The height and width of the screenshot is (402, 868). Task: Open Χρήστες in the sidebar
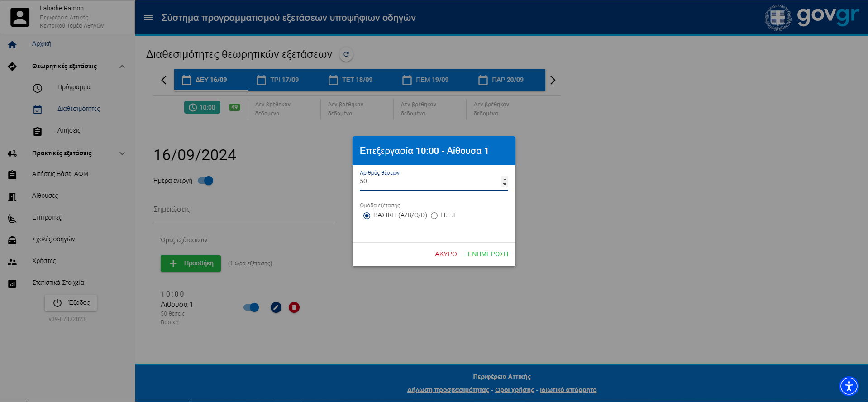(44, 261)
